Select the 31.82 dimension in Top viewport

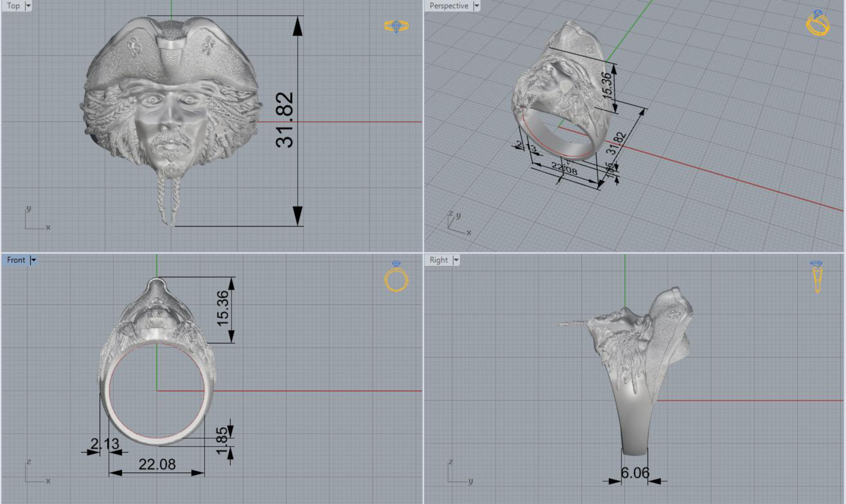point(285,120)
